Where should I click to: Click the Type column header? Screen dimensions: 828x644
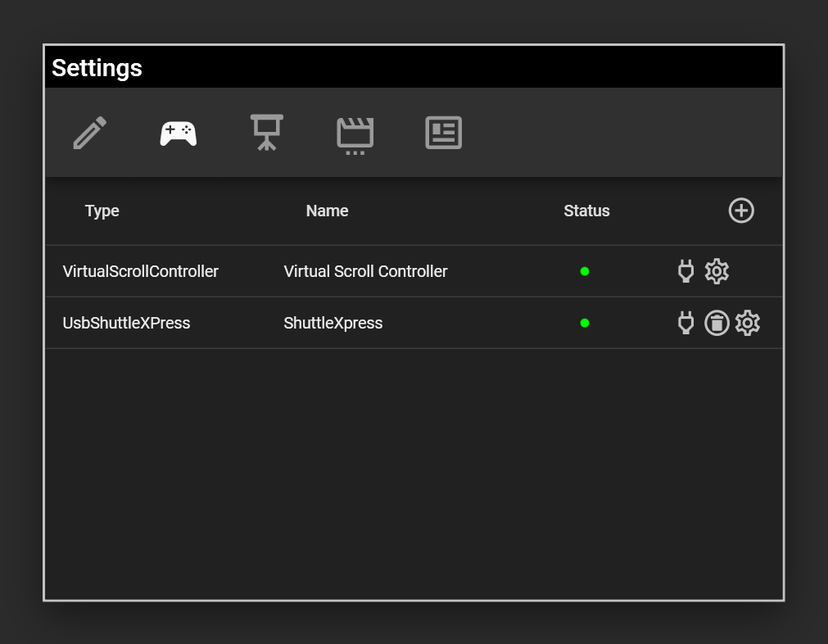point(102,211)
